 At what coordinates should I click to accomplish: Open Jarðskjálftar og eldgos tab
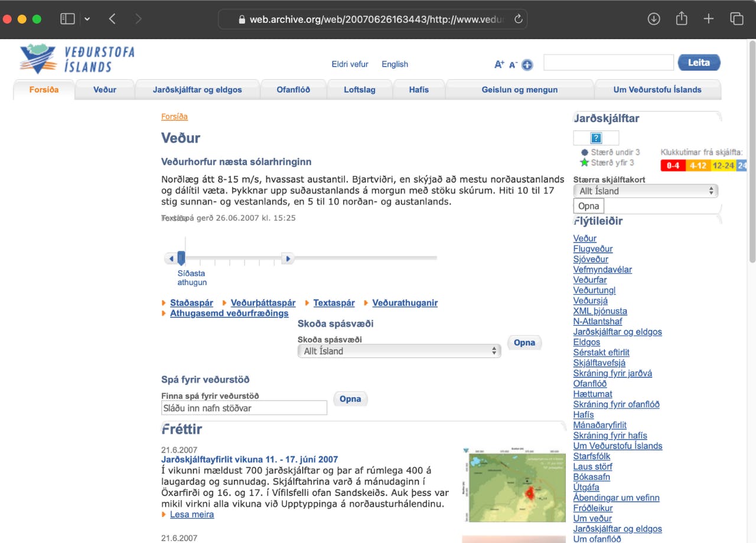pos(197,90)
